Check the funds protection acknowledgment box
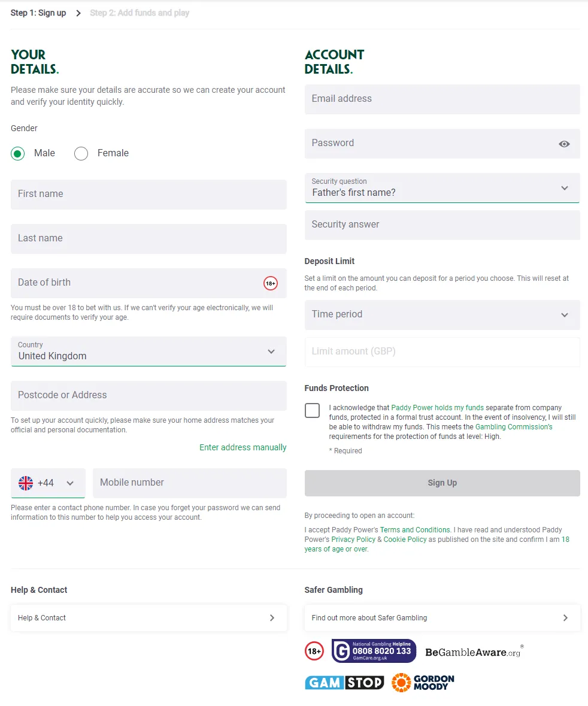 point(312,410)
